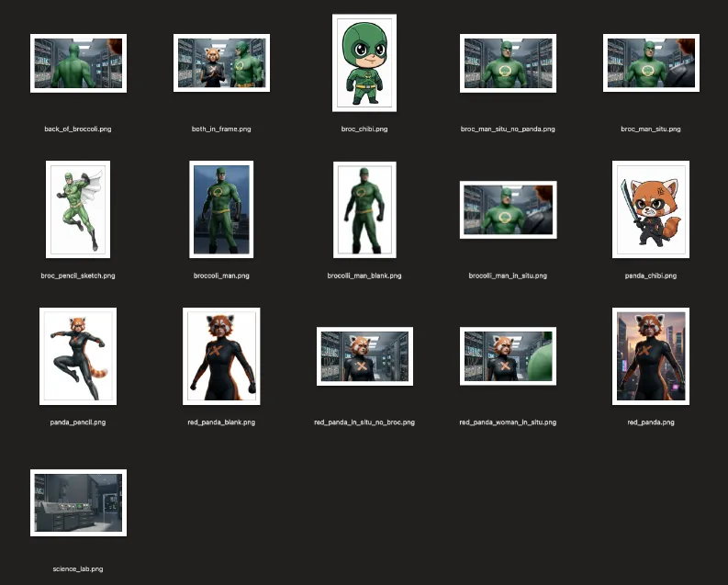Click the panda_chibi.png filename label
The height and width of the screenshot is (585, 728).
coord(651,276)
